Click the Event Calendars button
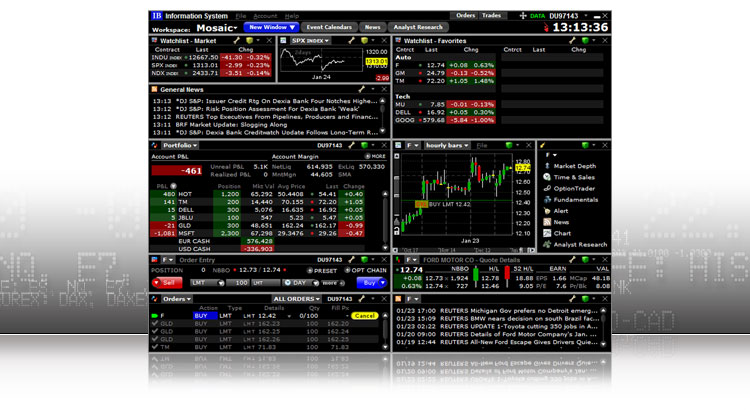The width and height of the screenshot is (750, 410). [x=329, y=27]
